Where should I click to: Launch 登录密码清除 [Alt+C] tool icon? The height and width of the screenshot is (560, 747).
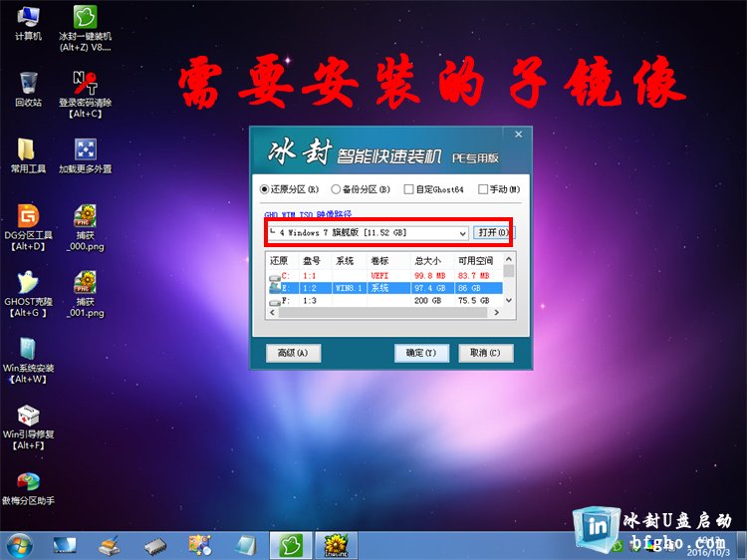click(x=86, y=94)
